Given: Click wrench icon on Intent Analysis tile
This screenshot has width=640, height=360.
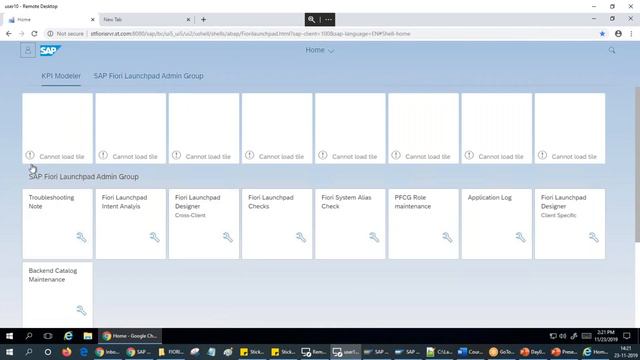Looking at the screenshot, I should 154,238.
